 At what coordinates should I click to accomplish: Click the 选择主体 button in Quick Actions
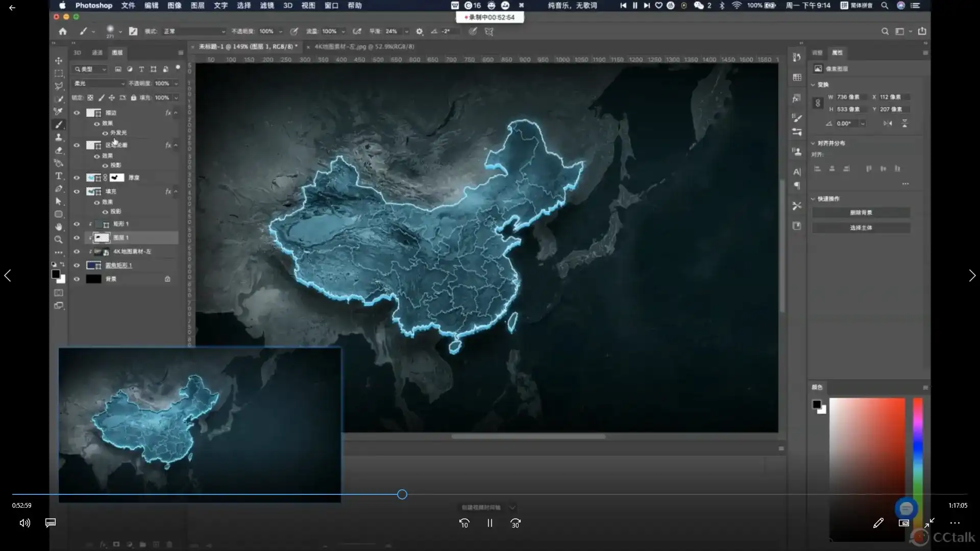pyautogui.click(x=861, y=228)
